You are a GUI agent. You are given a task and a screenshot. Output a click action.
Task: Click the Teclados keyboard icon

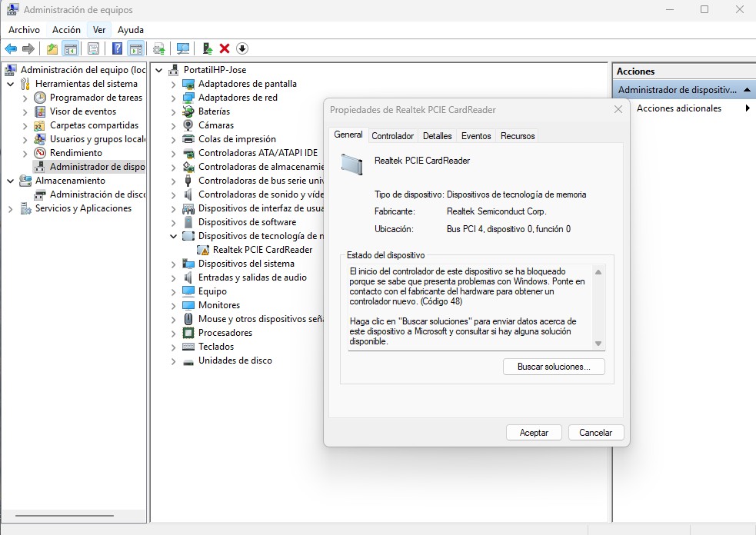pyautogui.click(x=188, y=347)
